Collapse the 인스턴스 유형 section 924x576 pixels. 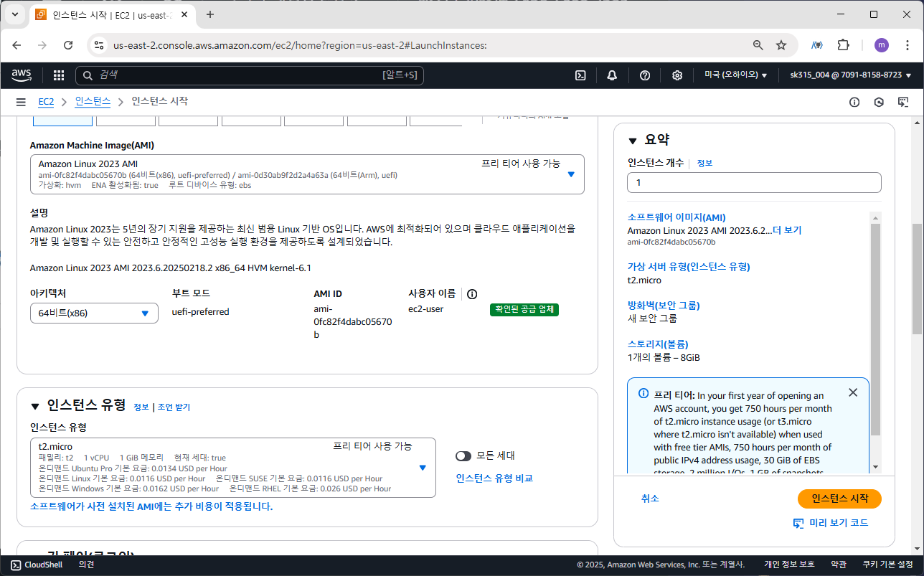(x=34, y=405)
